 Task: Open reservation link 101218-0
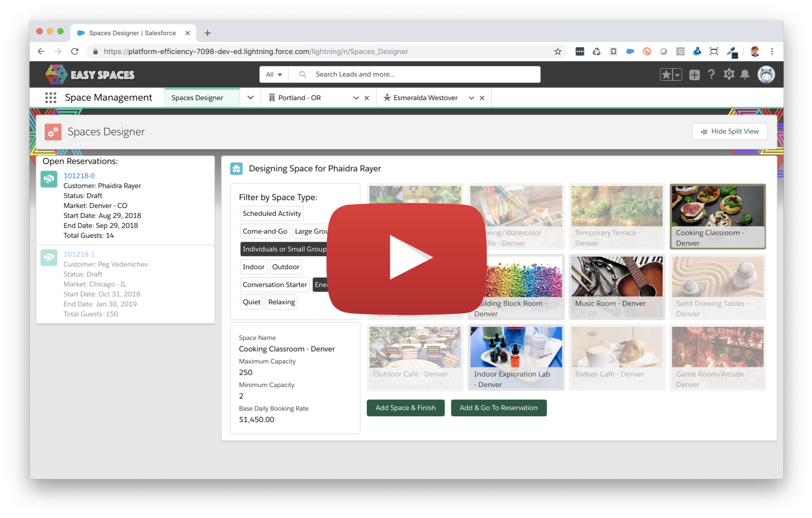click(79, 175)
